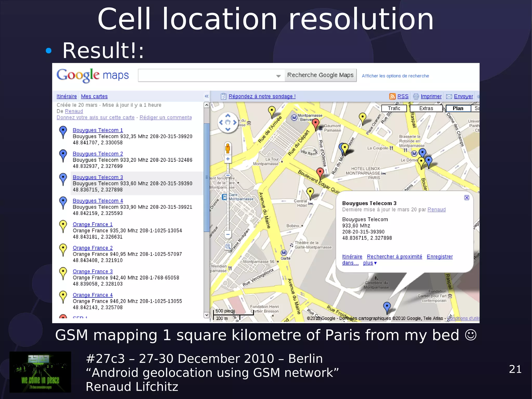Open the Répondez à notre sondage link
The width and height of the screenshot is (532, 399).
(262, 96)
